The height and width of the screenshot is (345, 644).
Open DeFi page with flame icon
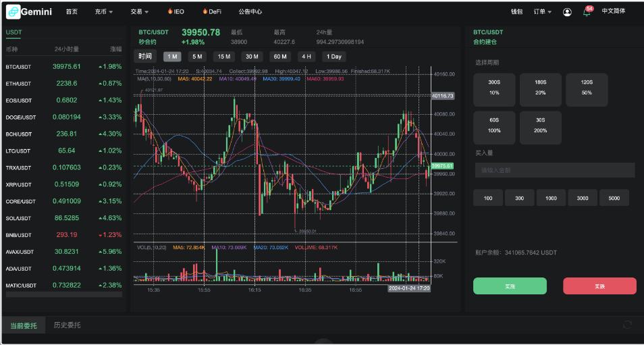click(x=212, y=11)
